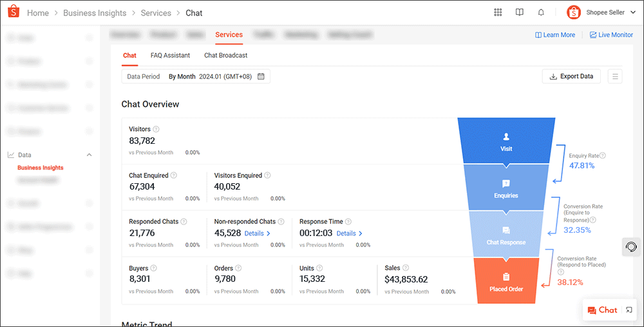
Task: Click the help icon next to Visitors
Action: (x=156, y=129)
